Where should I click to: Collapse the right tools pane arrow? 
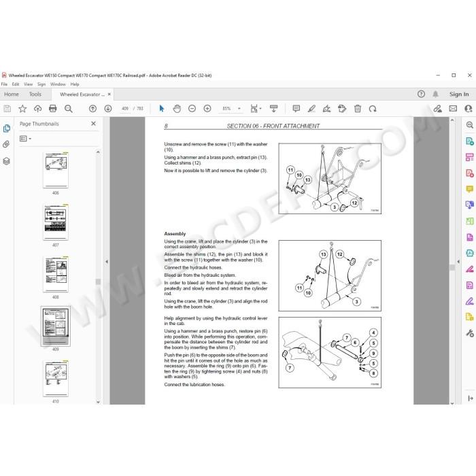click(458, 261)
